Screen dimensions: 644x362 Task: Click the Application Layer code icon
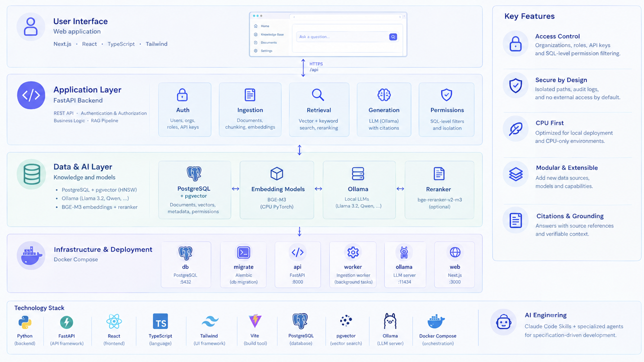click(x=31, y=95)
